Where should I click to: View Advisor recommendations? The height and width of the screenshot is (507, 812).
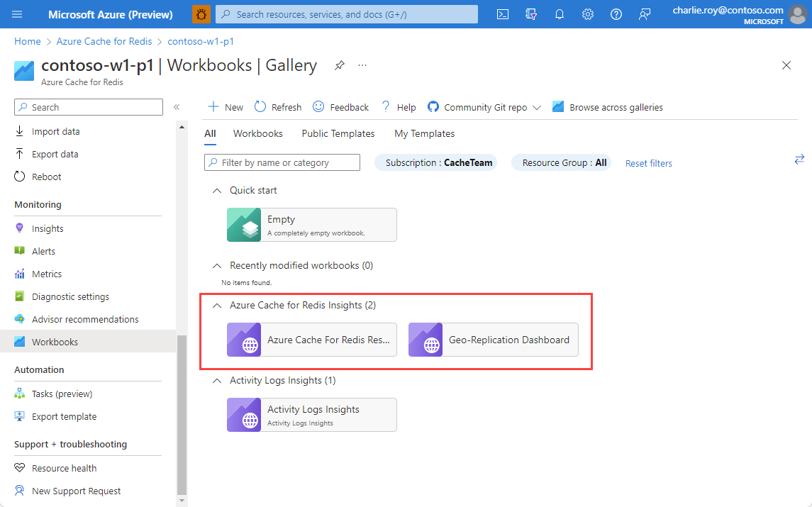click(x=85, y=319)
